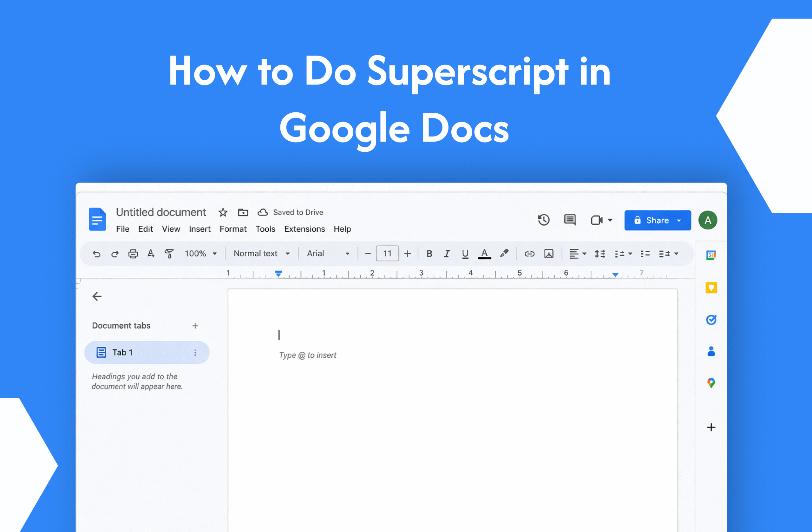Click the Google Docs home icon
Screen dimensions: 812x532
pyautogui.click(x=97, y=219)
